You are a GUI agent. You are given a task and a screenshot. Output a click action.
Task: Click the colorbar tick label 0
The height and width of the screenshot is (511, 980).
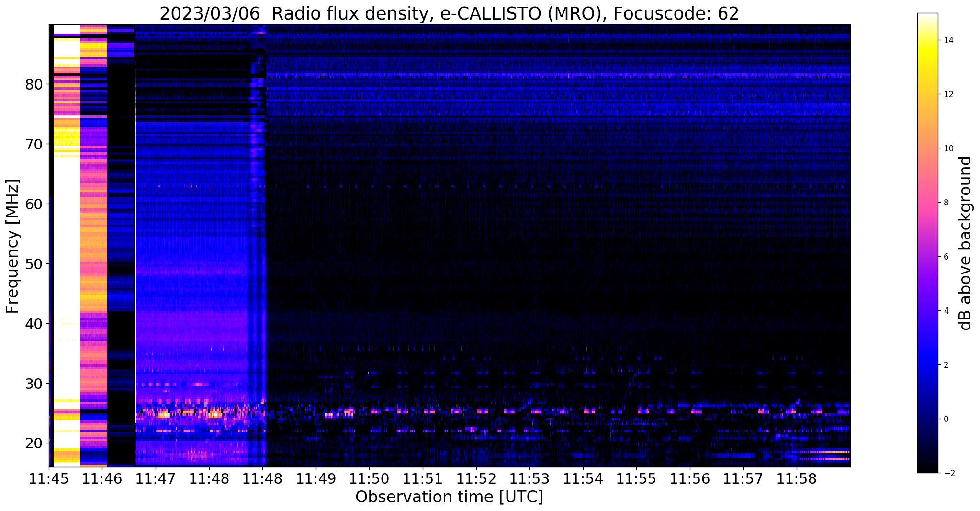(946, 419)
